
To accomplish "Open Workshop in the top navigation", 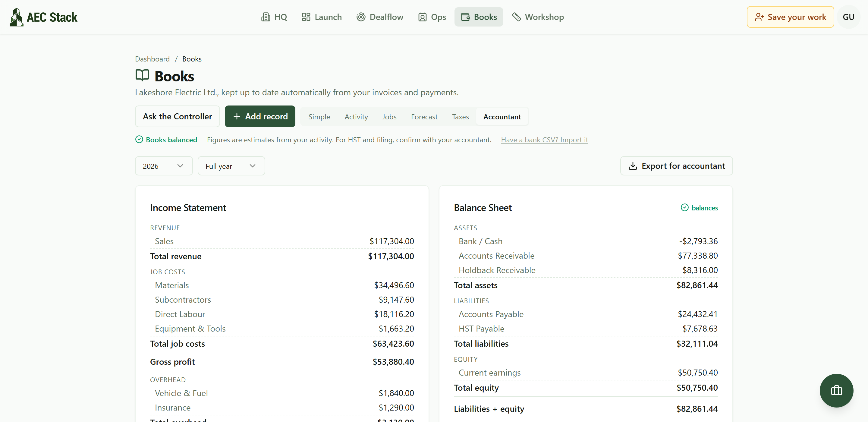I will pos(538,17).
